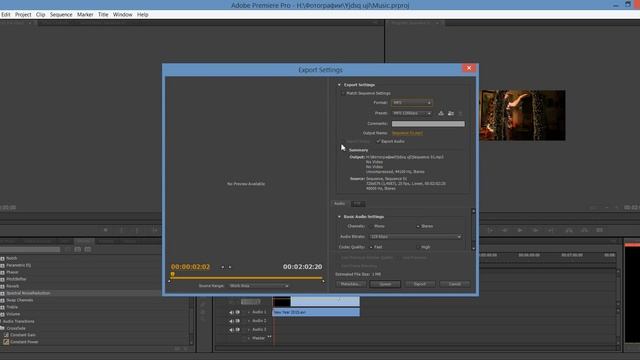Click the sync lock icon for Audio 3
Image resolution: width=640 pixels, height=360 pixels.
point(238,329)
